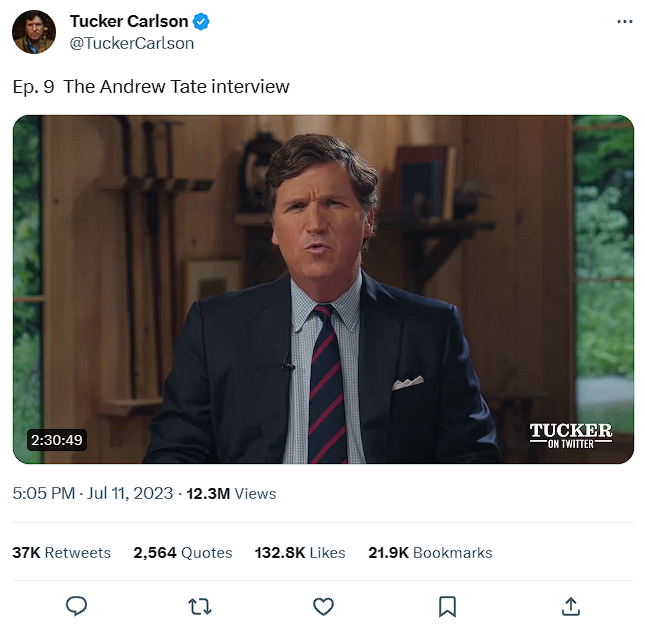Show the 37K Retweets list
This screenshot has width=645, height=626.
point(62,552)
